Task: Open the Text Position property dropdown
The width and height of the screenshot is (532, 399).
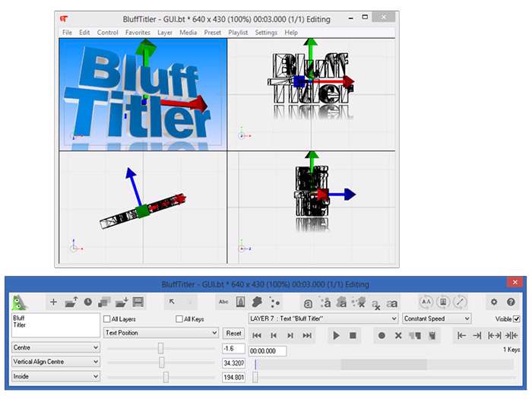Action: (161, 333)
